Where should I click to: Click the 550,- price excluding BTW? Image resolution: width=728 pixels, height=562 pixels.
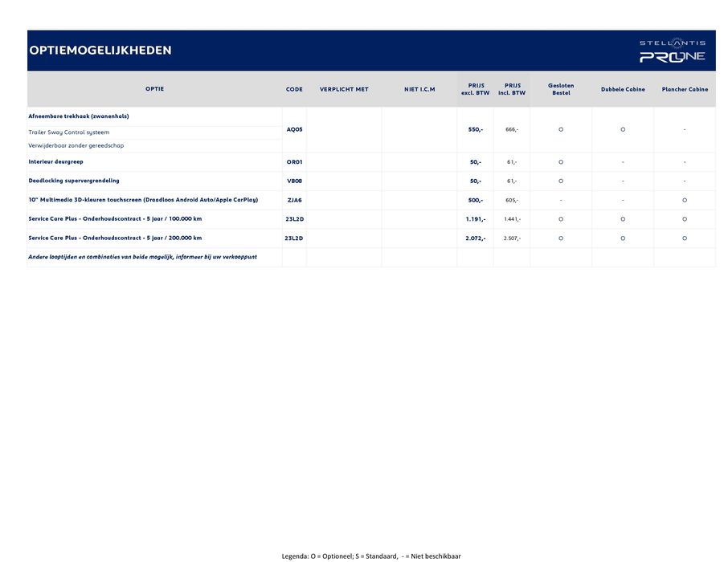[476, 129]
